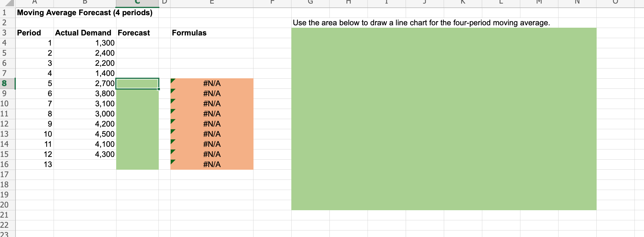Image resolution: width=644 pixels, height=237 pixels.
Task: Click the green chart drawing area
Action: tap(444, 119)
